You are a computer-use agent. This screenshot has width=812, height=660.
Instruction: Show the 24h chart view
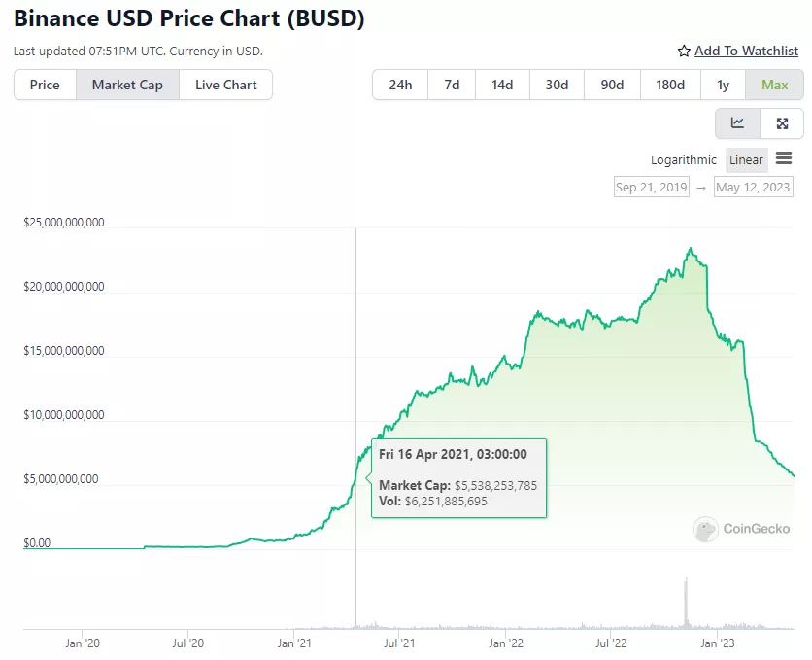click(399, 85)
